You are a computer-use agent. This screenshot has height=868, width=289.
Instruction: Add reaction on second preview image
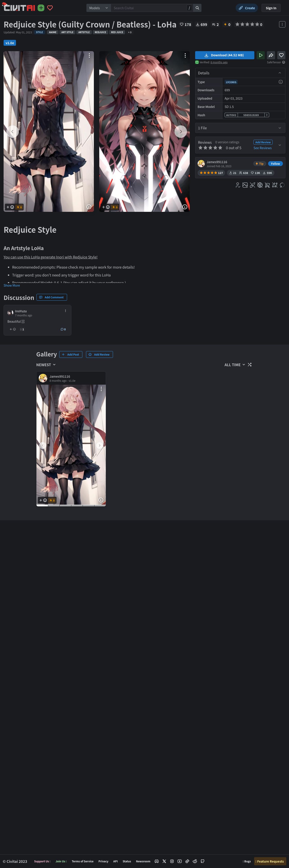tap(106, 207)
